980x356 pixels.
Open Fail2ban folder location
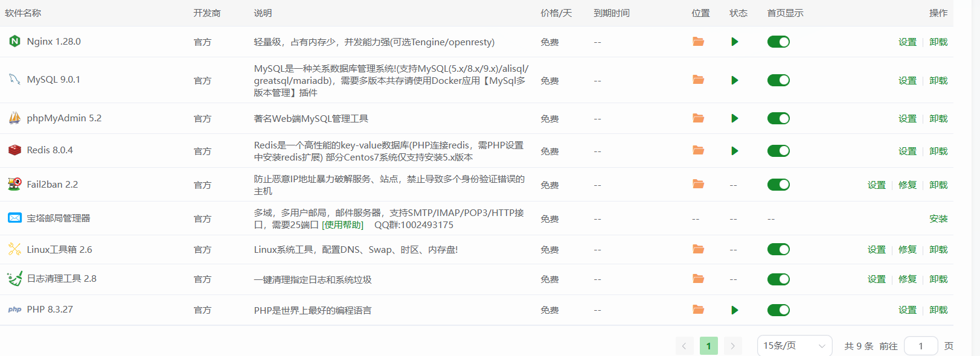click(x=699, y=184)
